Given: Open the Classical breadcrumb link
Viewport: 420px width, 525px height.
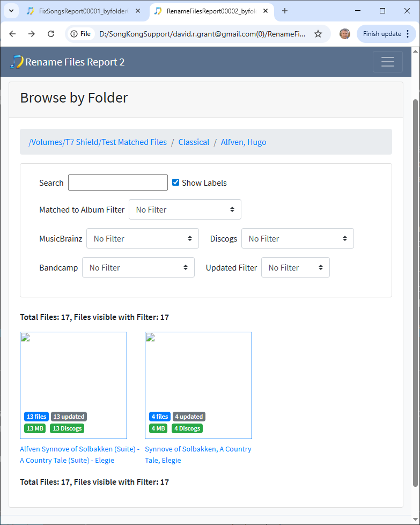Looking at the screenshot, I should [194, 142].
